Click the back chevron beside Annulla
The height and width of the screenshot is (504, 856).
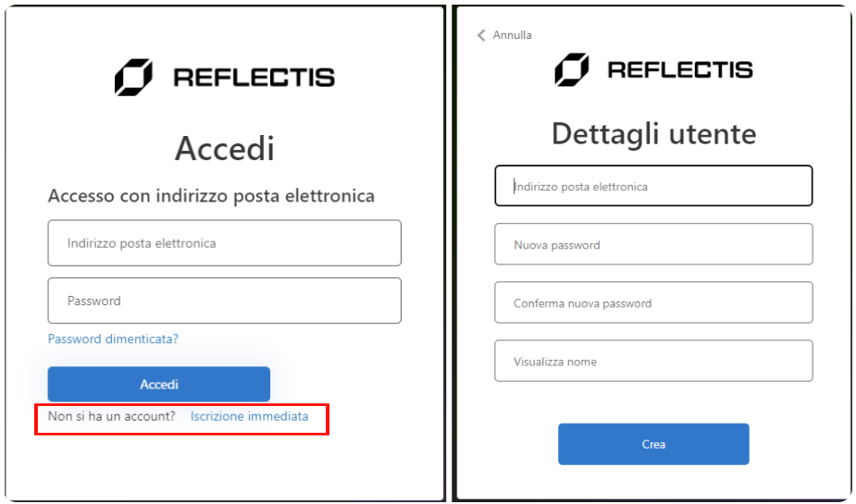coord(481,35)
